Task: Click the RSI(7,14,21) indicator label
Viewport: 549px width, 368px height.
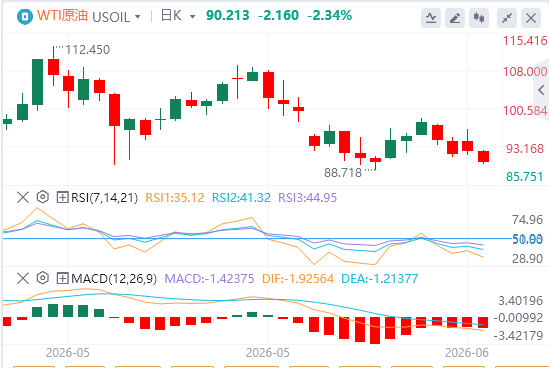Action: point(104,198)
